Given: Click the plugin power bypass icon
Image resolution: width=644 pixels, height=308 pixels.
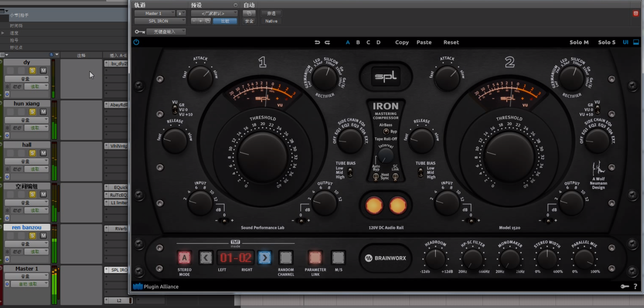Looking at the screenshot, I should click(136, 42).
